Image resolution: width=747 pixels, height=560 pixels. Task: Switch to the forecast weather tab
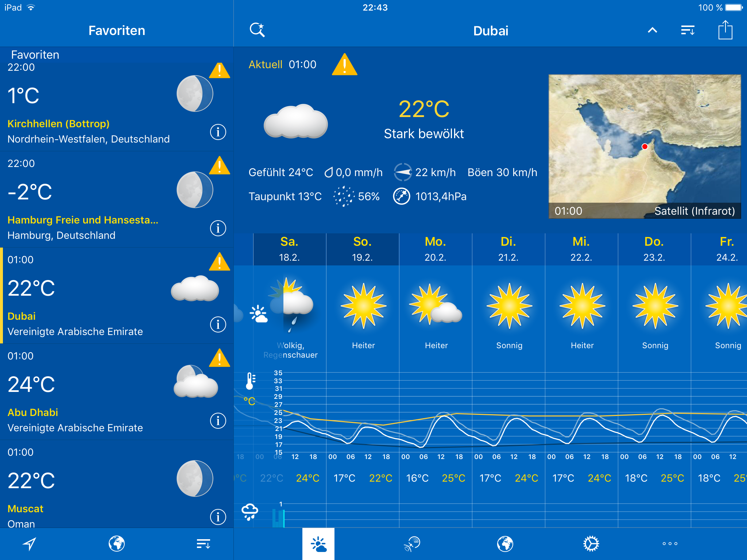point(318,544)
